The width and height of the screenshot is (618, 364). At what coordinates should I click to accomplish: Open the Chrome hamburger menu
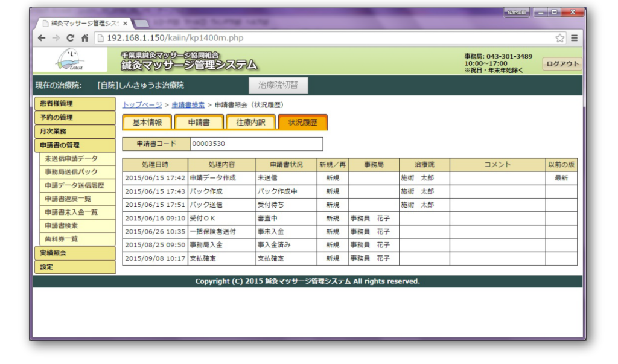tap(575, 38)
